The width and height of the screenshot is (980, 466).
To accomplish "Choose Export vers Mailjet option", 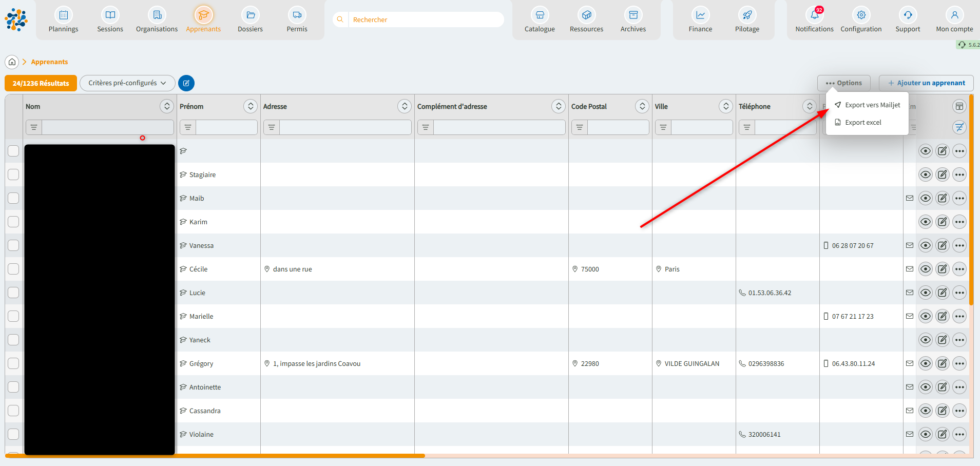I will [872, 105].
